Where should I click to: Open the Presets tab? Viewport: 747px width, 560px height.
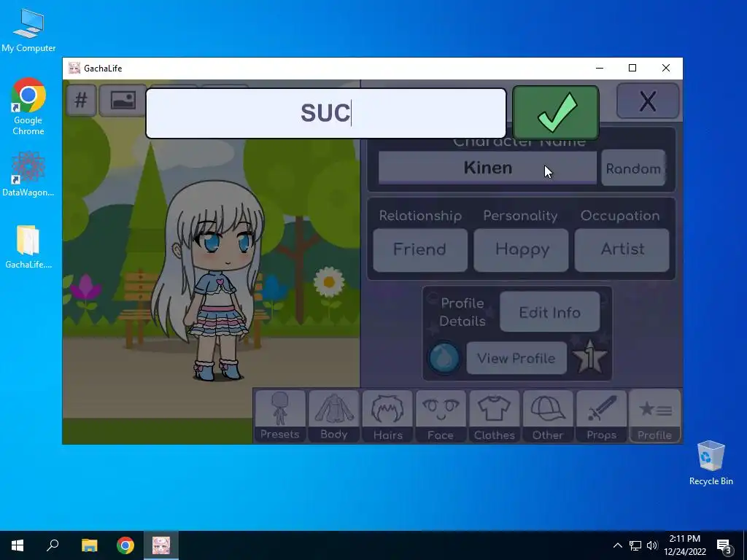pos(279,416)
